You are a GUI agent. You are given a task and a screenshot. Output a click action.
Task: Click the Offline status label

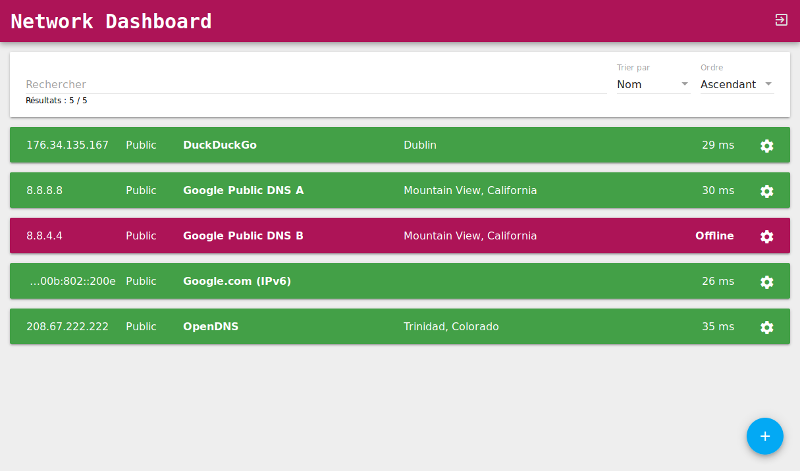click(x=714, y=236)
